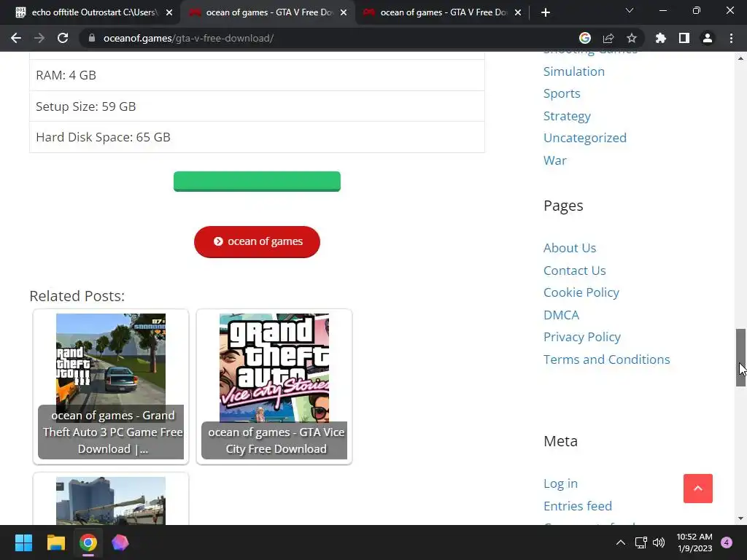Open purple gem app in taskbar

click(120, 542)
